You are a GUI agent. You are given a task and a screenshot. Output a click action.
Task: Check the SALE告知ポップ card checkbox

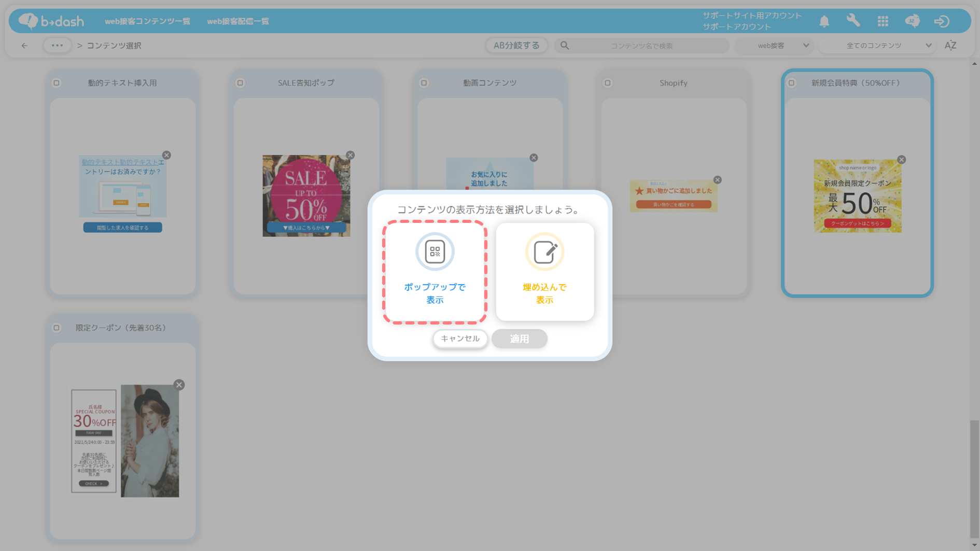pyautogui.click(x=240, y=83)
